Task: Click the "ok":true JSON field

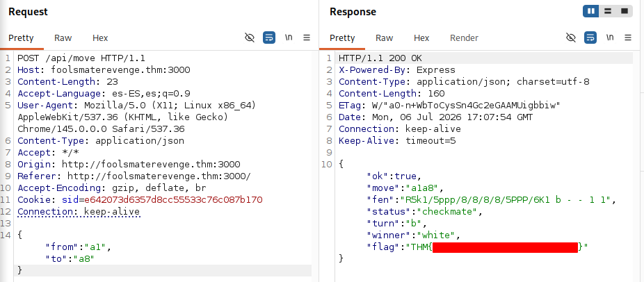Action: [394, 176]
